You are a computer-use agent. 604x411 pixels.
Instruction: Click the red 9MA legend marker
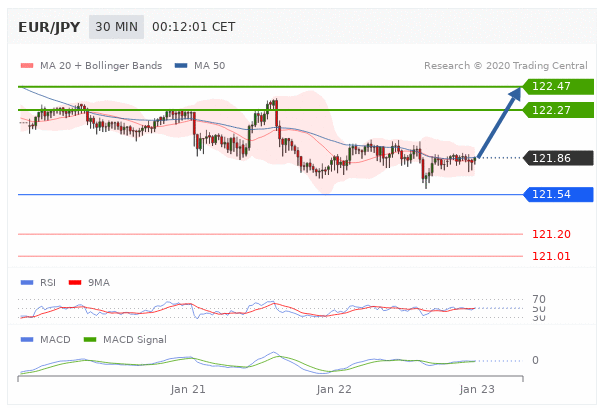(74, 282)
